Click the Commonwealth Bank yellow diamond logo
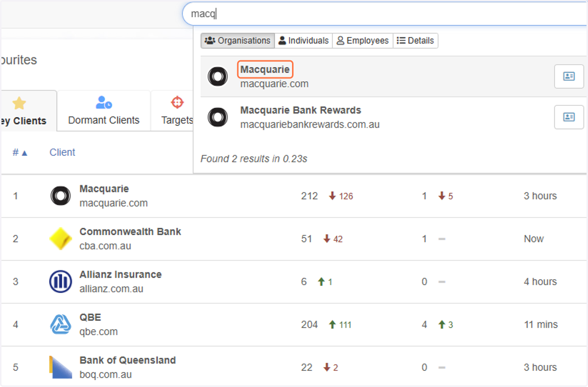The width and height of the screenshot is (588, 387). 61,239
